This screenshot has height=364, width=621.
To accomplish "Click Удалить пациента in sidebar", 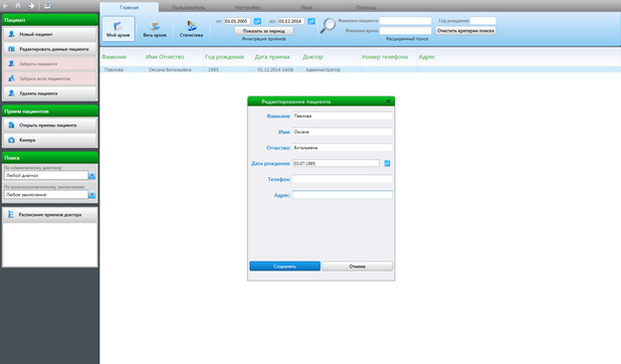I will click(50, 93).
